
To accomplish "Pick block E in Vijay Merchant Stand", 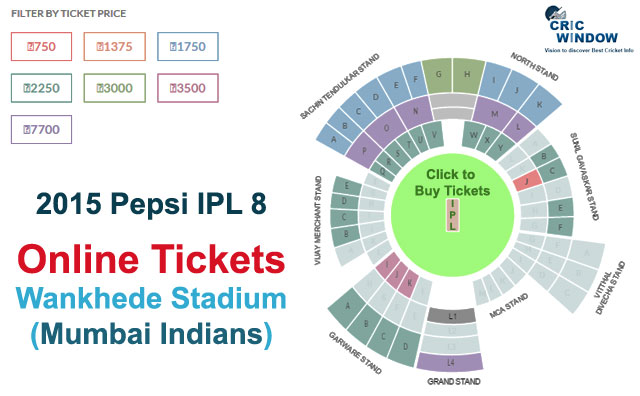I will (x=347, y=186).
